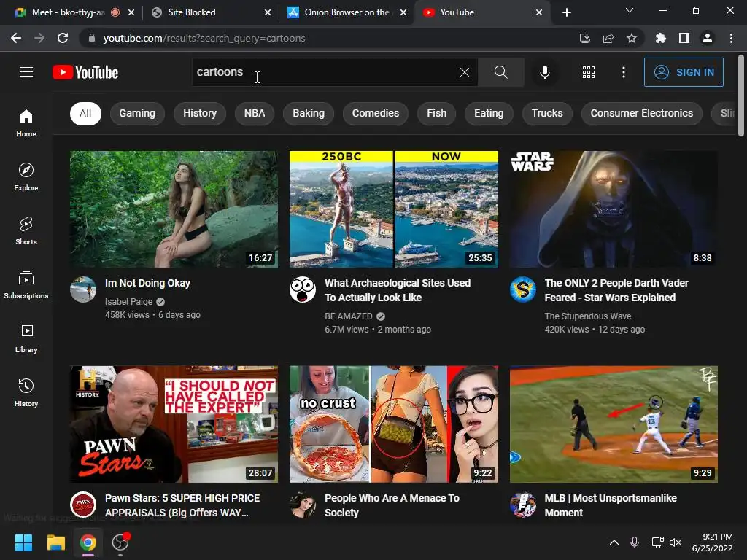The height and width of the screenshot is (560, 747).
Task: Show hidden system tray icons chevron
Action: [614, 542]
